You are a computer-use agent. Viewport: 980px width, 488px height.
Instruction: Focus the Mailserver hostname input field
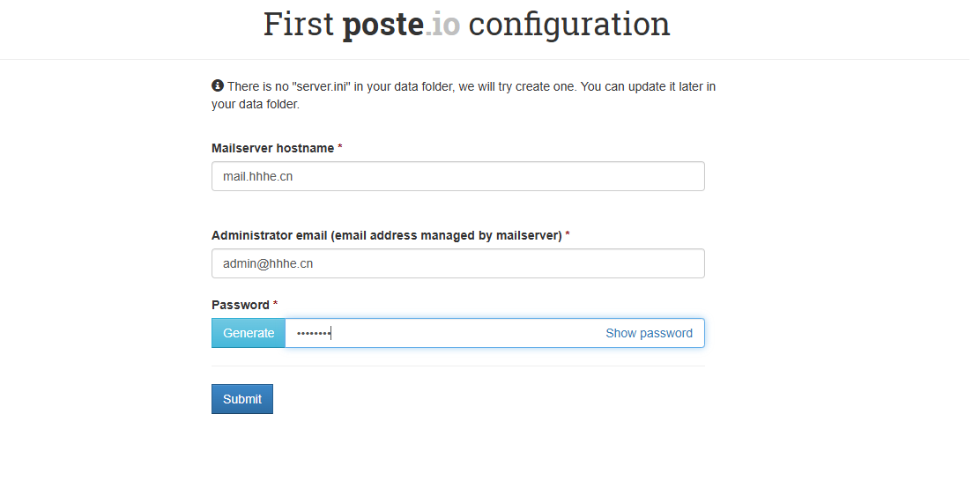tap(458, 176)
